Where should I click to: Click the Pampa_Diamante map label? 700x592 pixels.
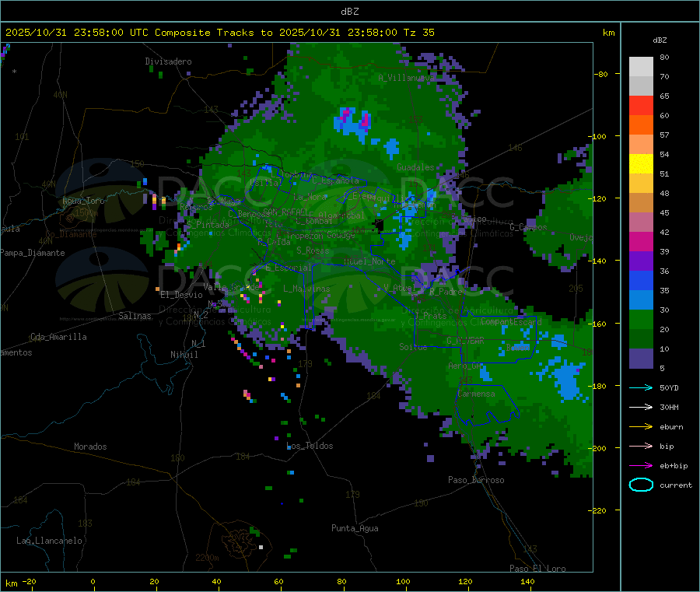(32, 253)
